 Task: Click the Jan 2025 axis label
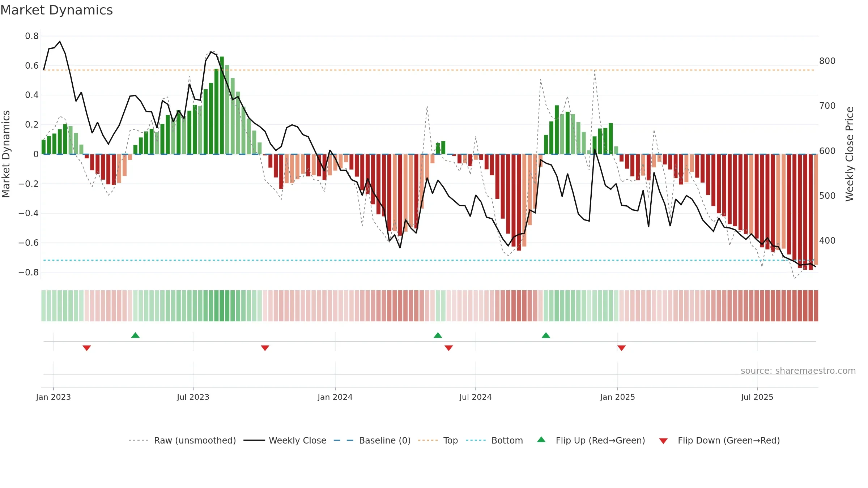coord(618,397)
